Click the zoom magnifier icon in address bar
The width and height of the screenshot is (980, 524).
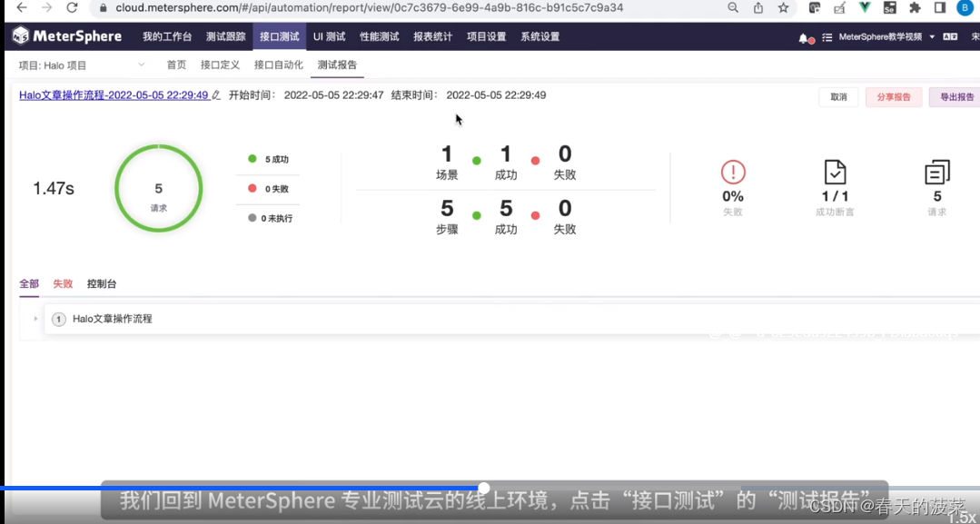(733, 7)
